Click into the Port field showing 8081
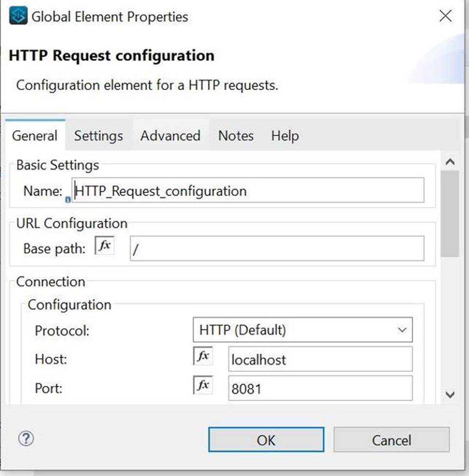 (320, 388)
